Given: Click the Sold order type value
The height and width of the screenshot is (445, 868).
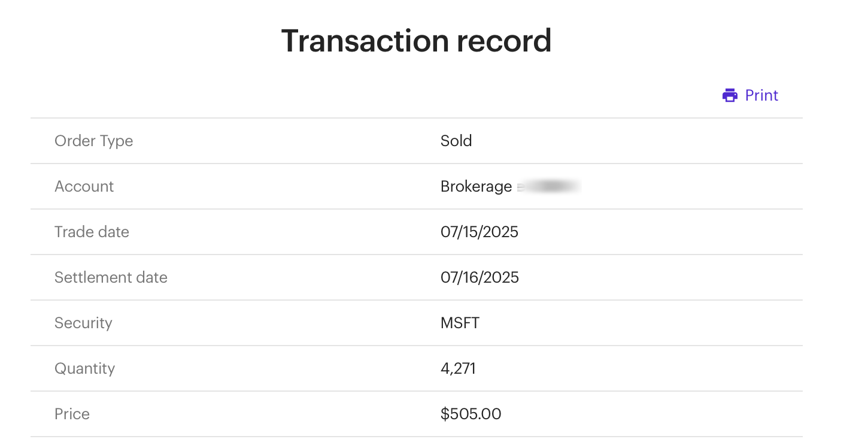Looking at the screenshot, I should tap(456, 141).
